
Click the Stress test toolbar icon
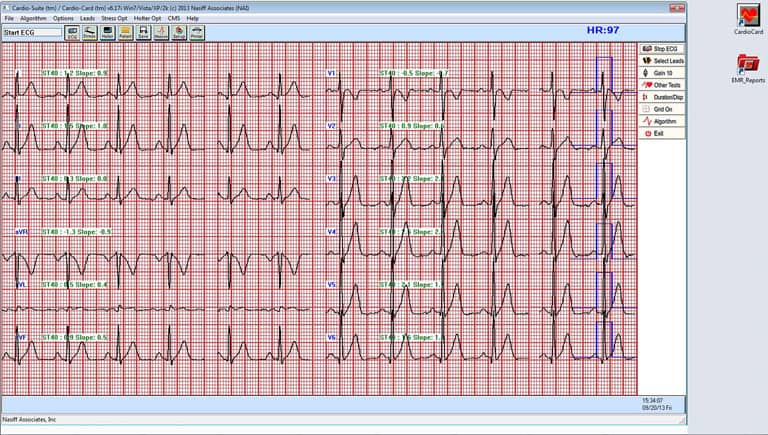(x=90, y=32)
